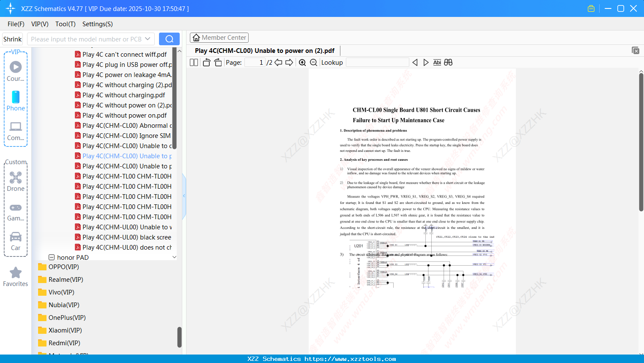
Task: Click the pop-out window icon in the viewer corner
Action: click(x=636, y=50)
